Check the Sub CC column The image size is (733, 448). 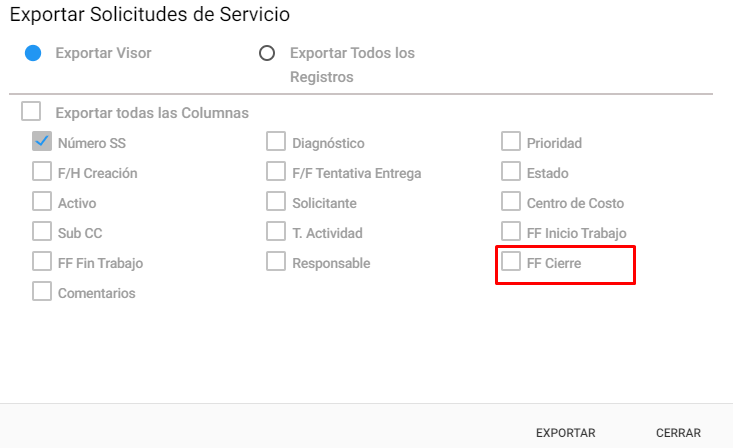coord(42,231)
